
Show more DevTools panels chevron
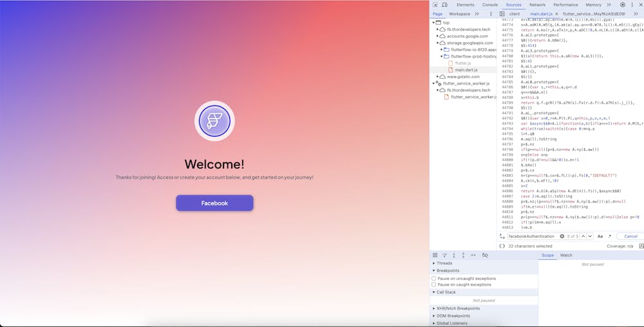(609, 5)
